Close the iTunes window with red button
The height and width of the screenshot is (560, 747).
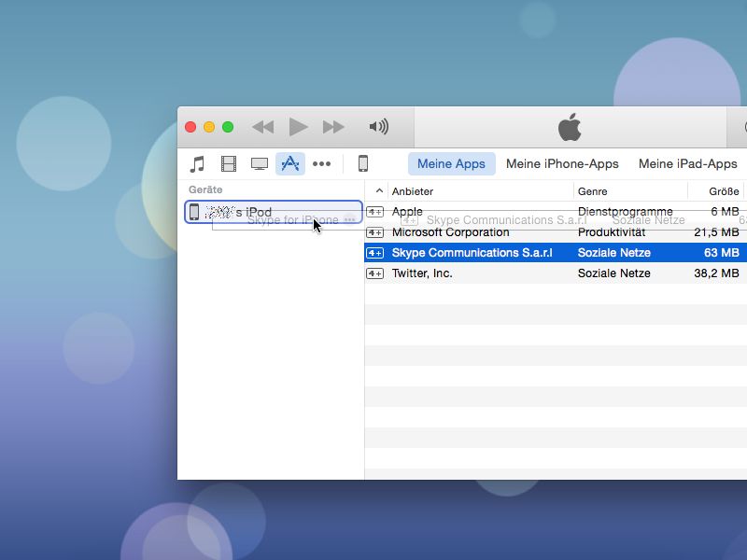(x=190, y=127)
